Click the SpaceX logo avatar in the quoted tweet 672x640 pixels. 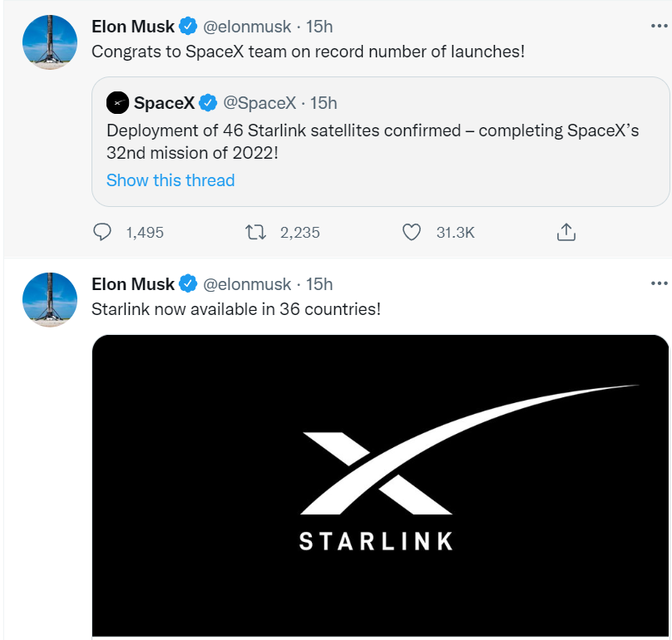coord(117,103)
